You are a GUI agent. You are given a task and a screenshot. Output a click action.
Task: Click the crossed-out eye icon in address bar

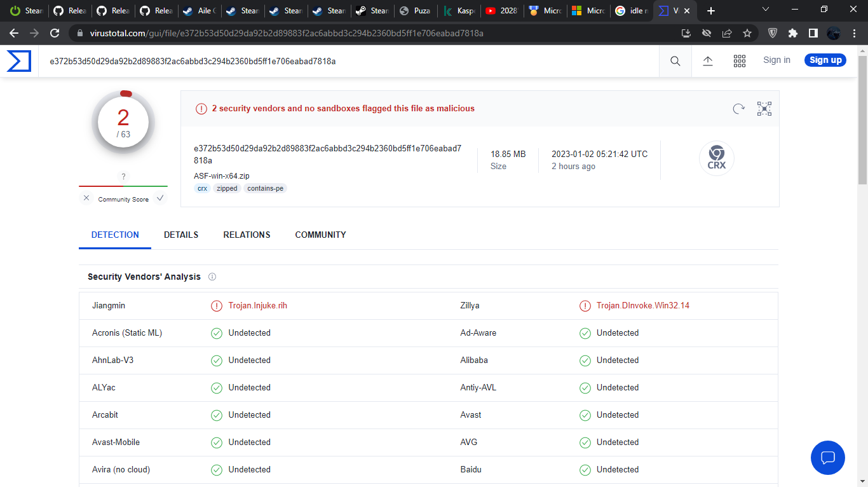707,33
